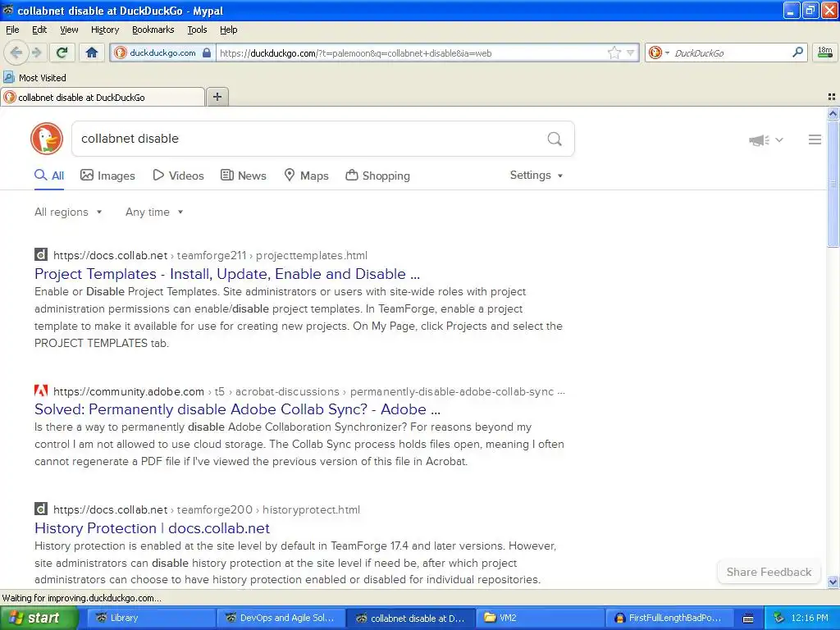
Task: Click the padlock site identity icon
Action: 207,52
